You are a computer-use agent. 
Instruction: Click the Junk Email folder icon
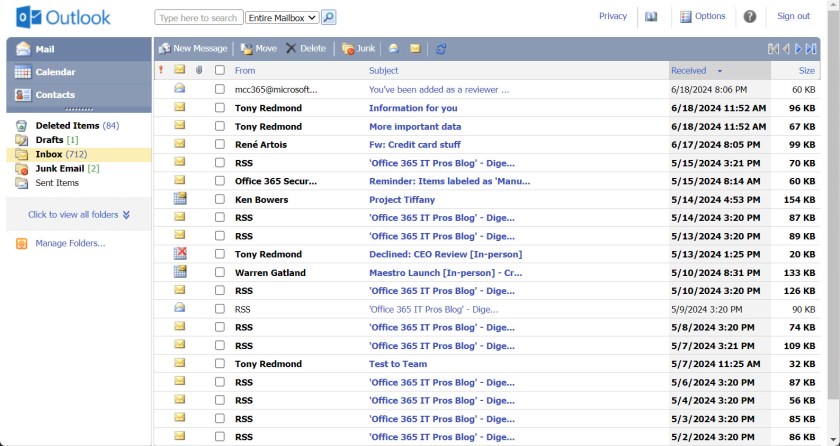tap(21, 169)
